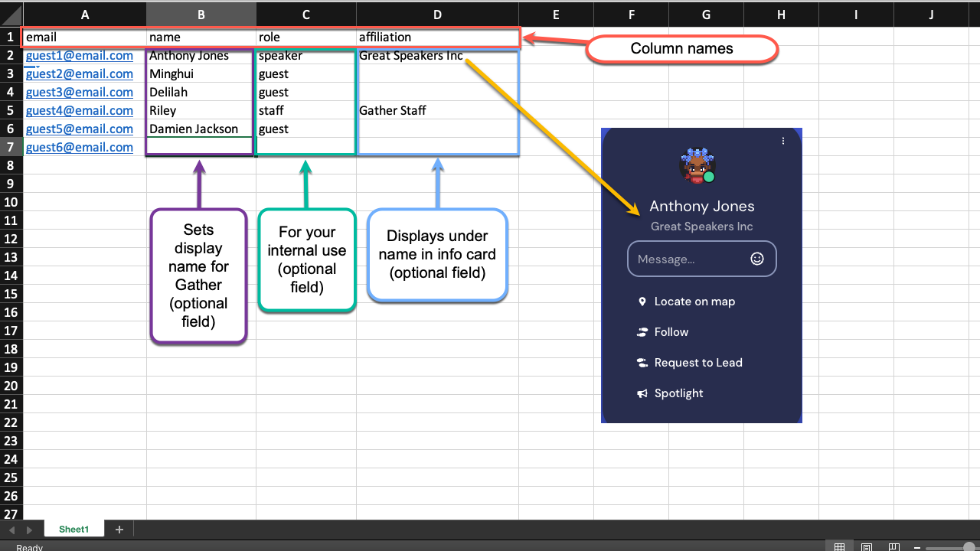Click the zoom slider handle
This screenshot has width=980, height=551.
point(969,546)
